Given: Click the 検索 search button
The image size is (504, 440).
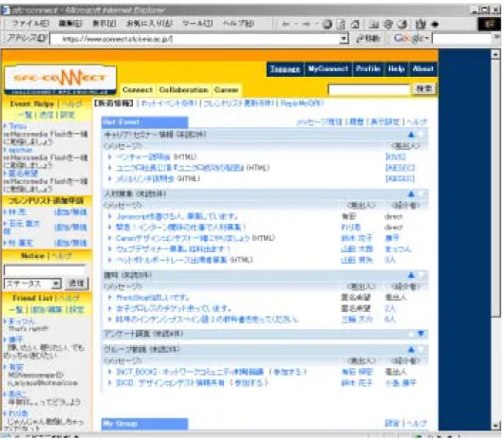Looking at the screenshot, I should click(x=423, y=89).
